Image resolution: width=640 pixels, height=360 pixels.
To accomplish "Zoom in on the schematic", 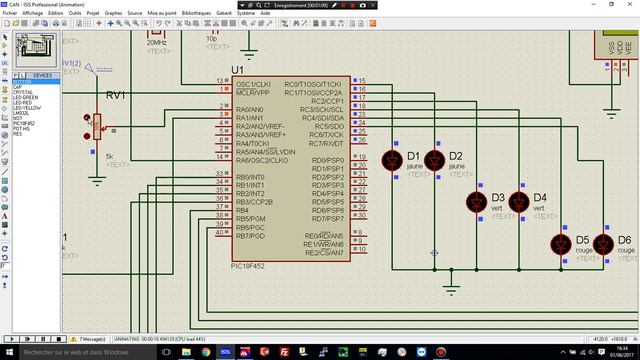I will [x=119, y=24].
